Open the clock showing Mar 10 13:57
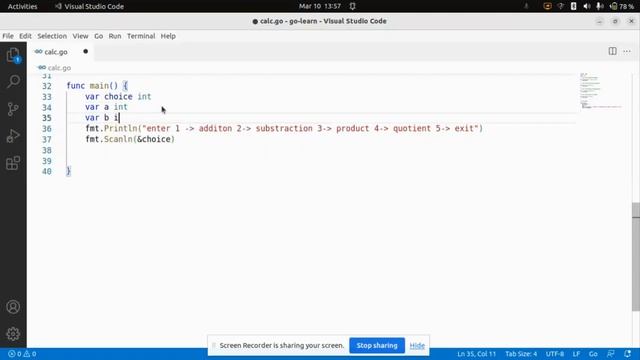 [320, 6]
